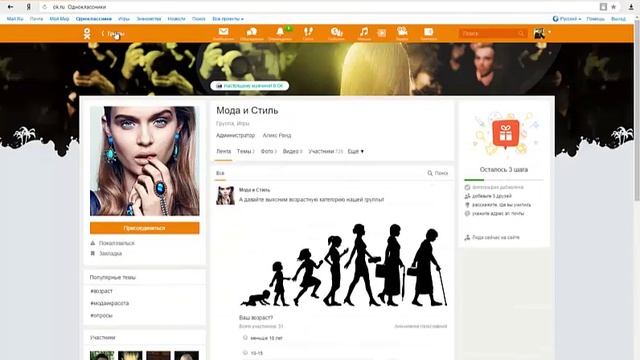Switch to Участники tab
Screen dimensions: 640x360
[325, 151]
